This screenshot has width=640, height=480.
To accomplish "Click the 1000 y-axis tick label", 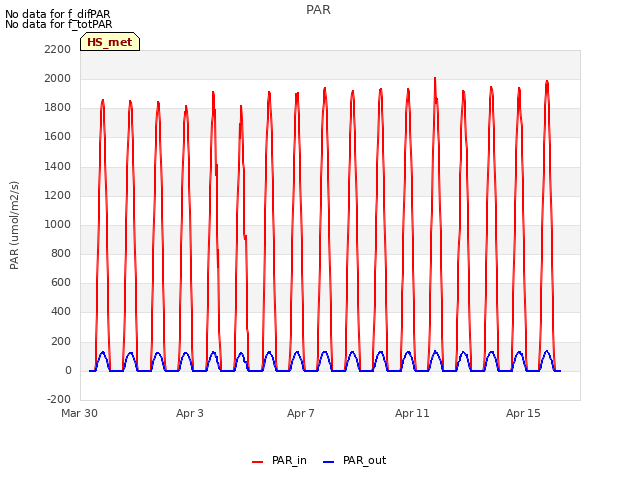I will point(58,224).
